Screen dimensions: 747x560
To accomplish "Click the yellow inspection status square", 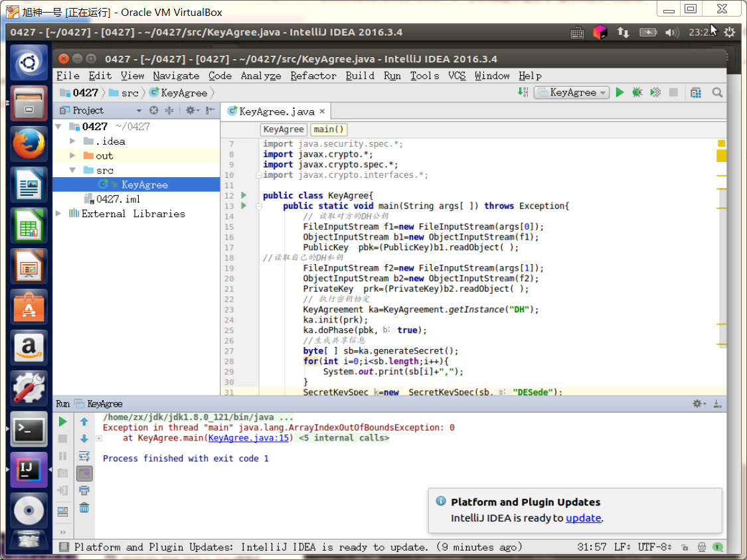I will pyautogui.click(x=721, y=143).
